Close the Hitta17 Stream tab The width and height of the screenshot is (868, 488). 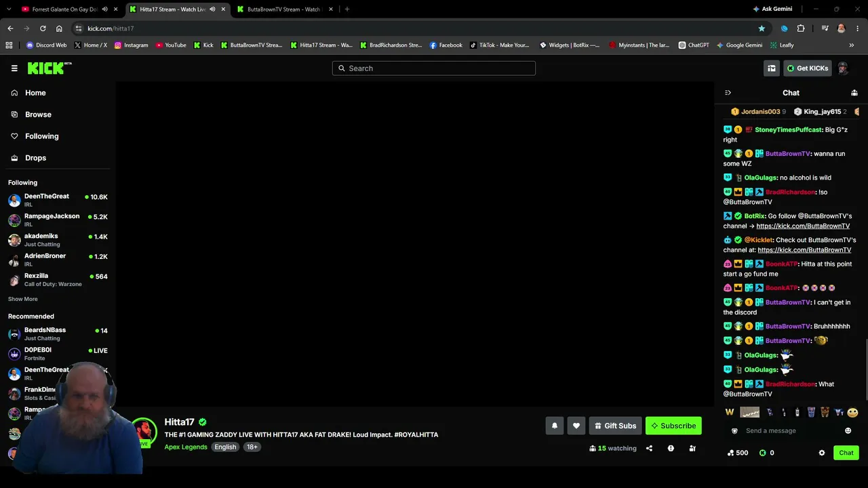[223, 9]
